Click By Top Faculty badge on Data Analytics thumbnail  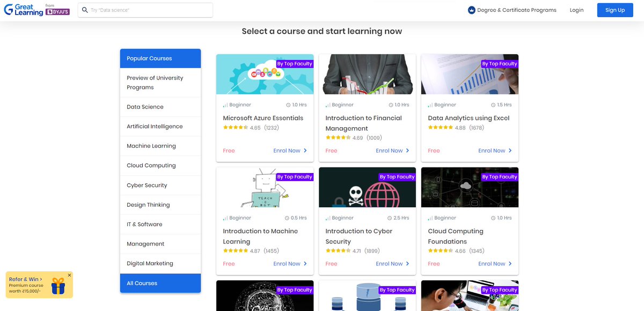500,63
